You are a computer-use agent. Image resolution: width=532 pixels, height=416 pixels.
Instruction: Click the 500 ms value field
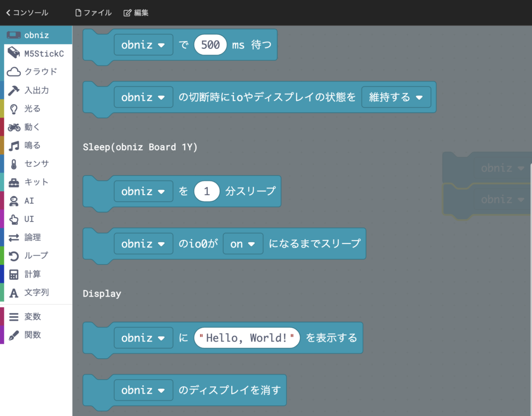(x=210, y=45)
